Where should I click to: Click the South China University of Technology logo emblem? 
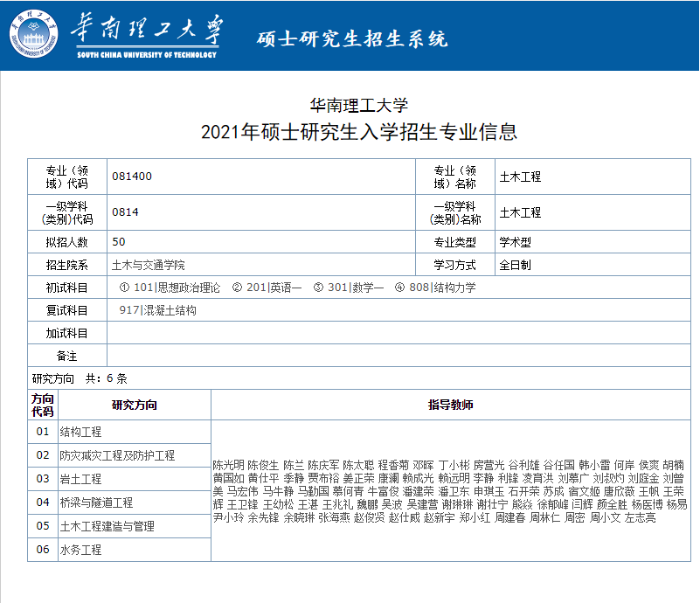pos(33,34)
